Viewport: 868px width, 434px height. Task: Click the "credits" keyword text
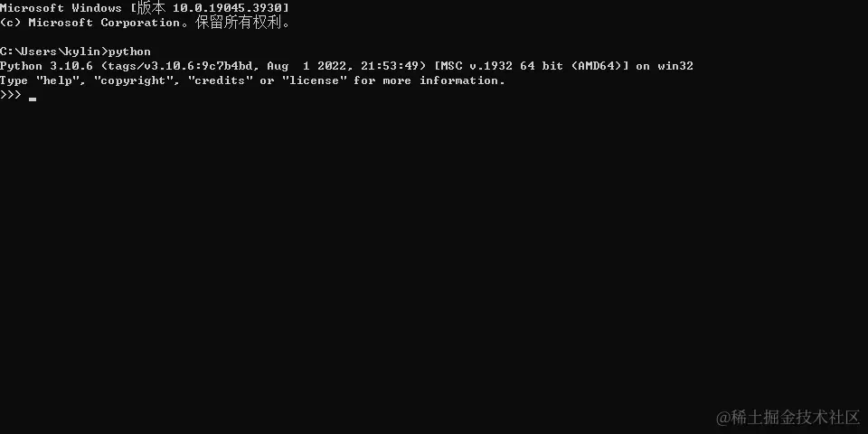pyautogui.click(x=221, y=80)
